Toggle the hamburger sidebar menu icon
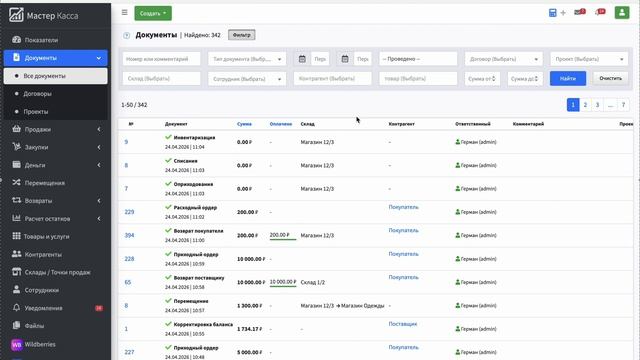Image resolution: width=640 pixels, height=360 pixels. click(124, 13)
